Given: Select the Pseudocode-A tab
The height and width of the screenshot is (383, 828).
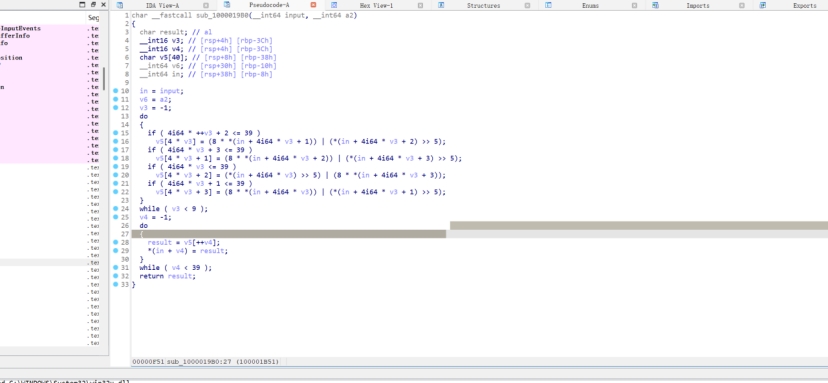Looking at the screenshot, I should point(269,5).
